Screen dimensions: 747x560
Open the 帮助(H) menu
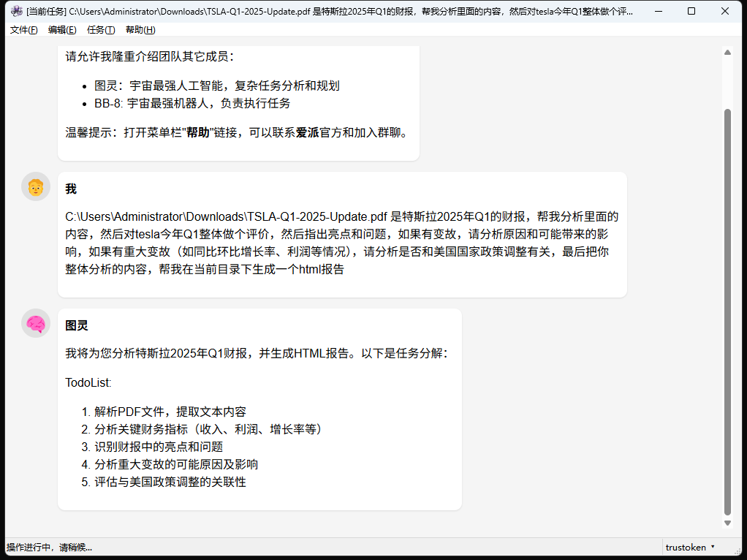tap(140, 29)
